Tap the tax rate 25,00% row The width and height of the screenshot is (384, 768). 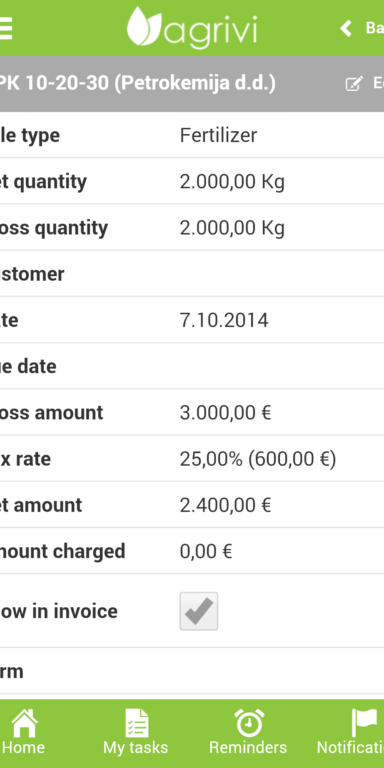pos(192,459)
